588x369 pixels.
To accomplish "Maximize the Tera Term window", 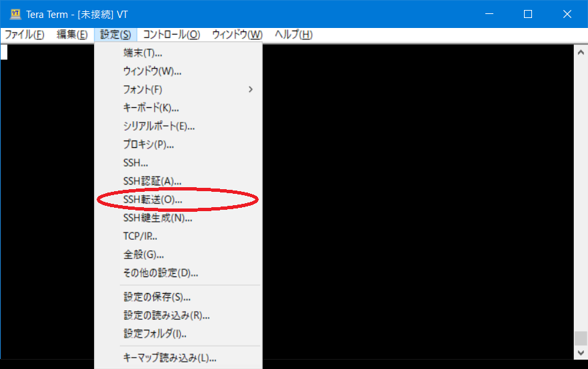I will click(528, 14).
